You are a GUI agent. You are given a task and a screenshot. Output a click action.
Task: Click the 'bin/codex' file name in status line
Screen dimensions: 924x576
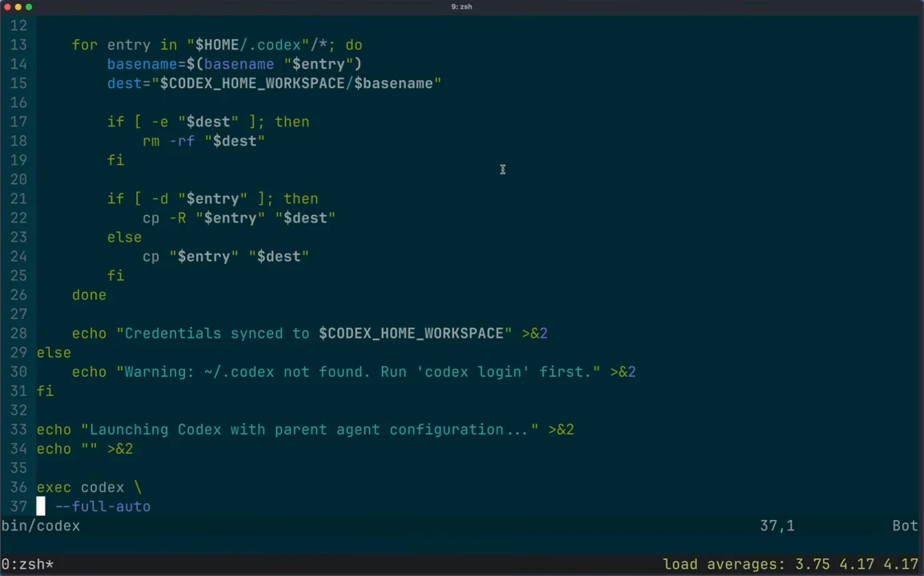click(41, 526)
